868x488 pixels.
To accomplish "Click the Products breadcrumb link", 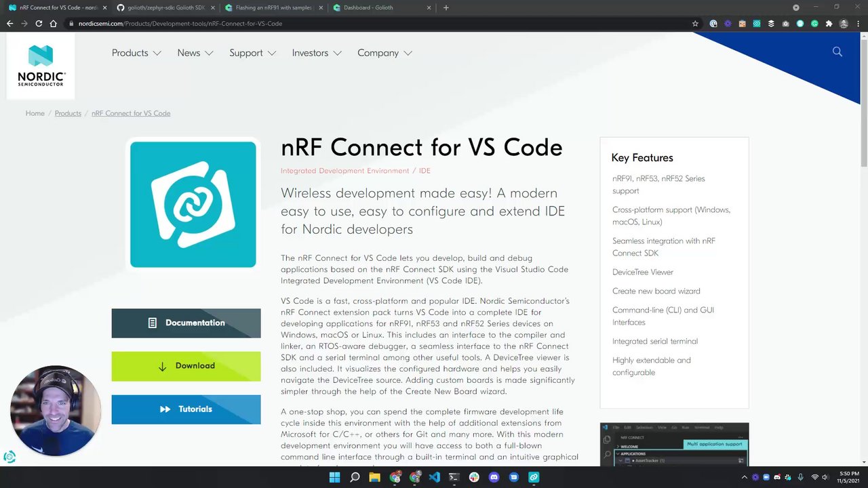I will pos(68,113).
